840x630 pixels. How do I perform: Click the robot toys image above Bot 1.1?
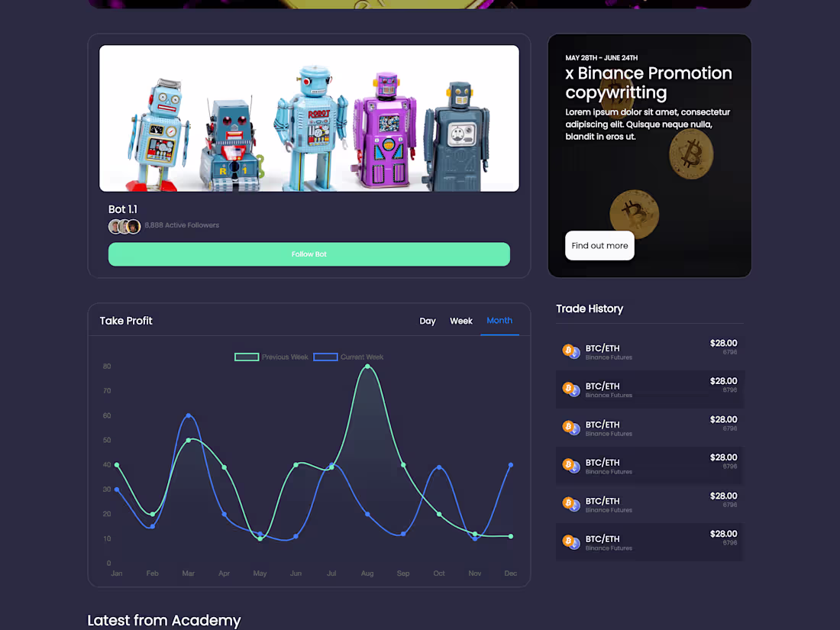coord(309,118)
